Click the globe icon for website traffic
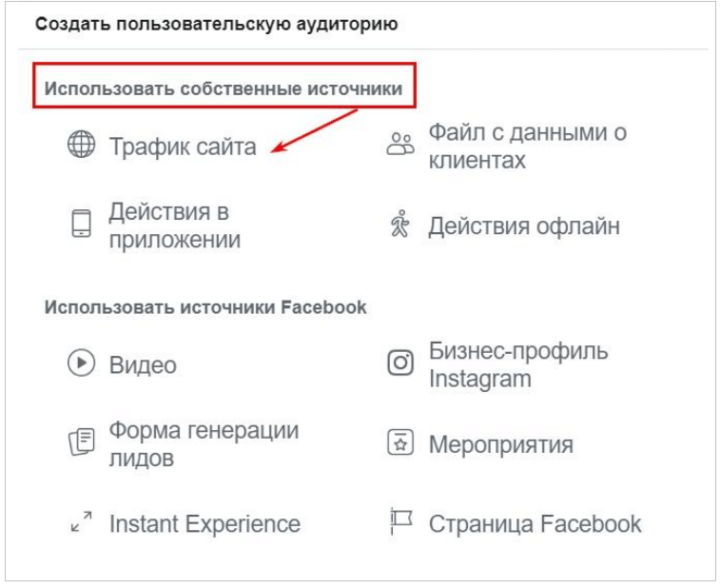The height and width of the screenshot is (588, 720). click(x=81, y=147)
